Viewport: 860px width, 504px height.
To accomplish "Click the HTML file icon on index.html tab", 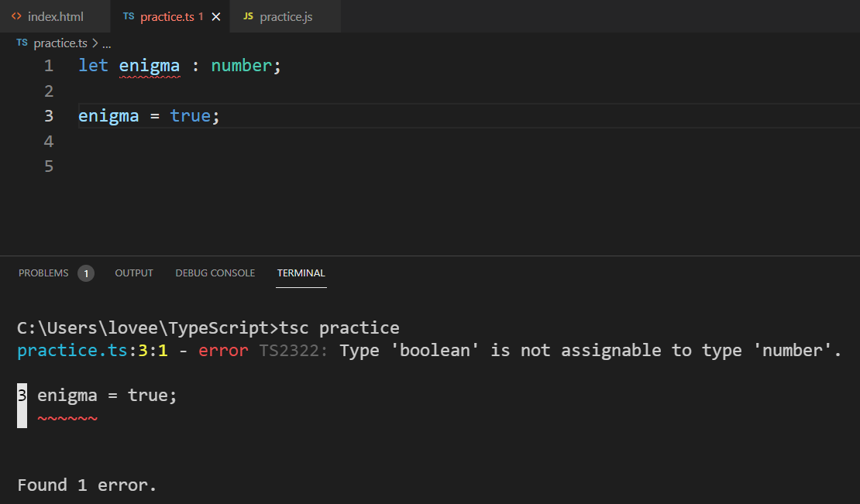I will pyautogui.click(x=16, y=16).
